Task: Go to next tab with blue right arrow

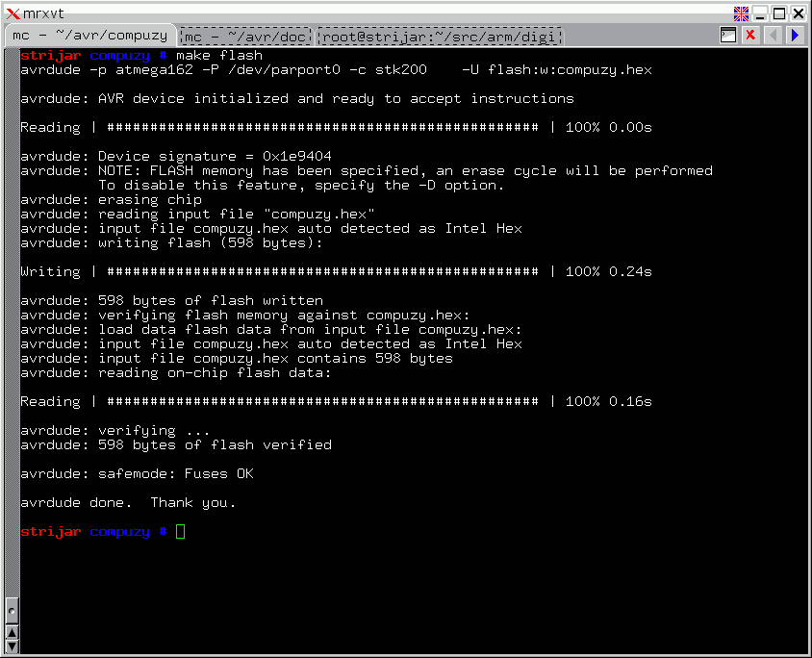Action: click(x=796, y=36)
